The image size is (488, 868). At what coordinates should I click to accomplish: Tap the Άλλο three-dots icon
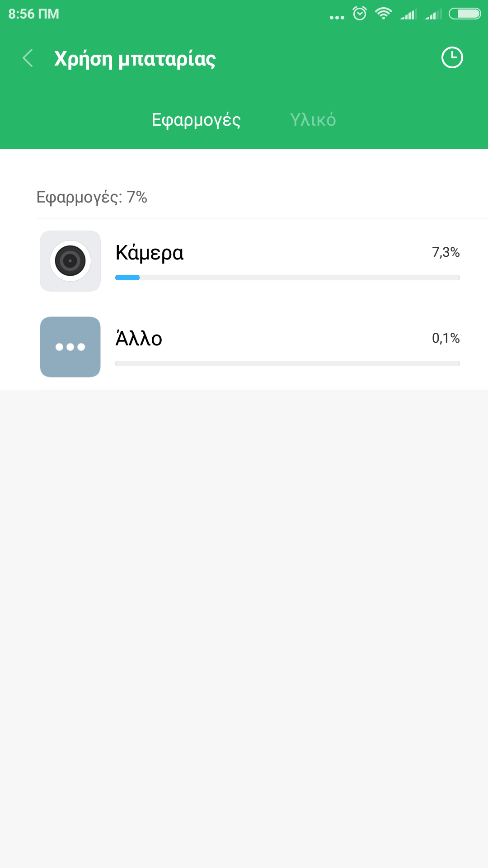coord(70,347)
